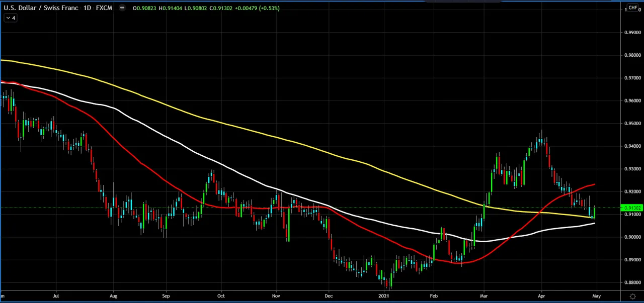Click the Dec label on time axis
The width and height of the screenshot is (644, 303).
[328, 296]
